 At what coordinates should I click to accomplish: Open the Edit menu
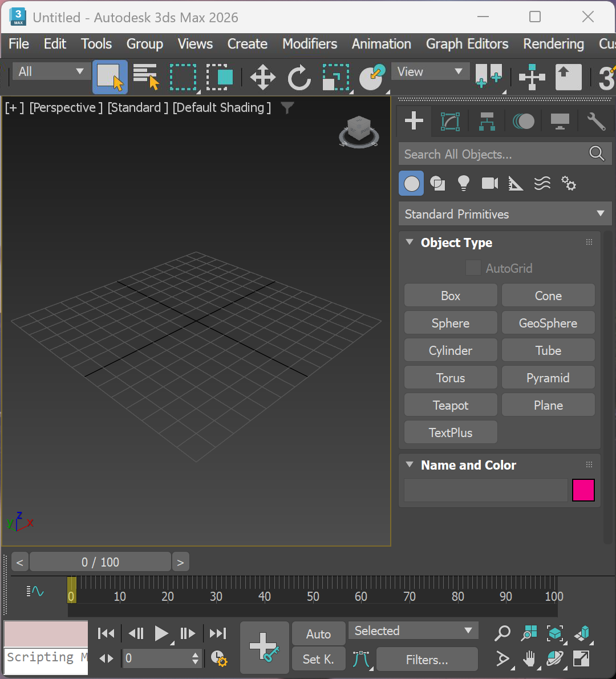click(55, 44)
